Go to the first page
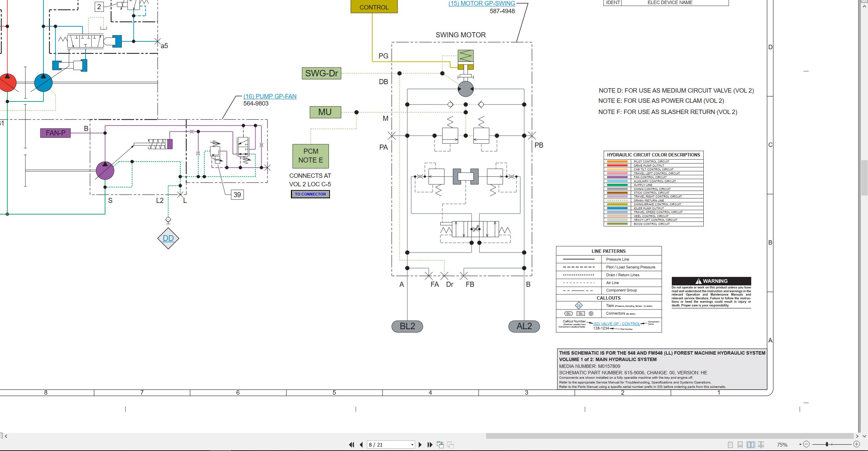868x451 pixels. tap(351, 445)
